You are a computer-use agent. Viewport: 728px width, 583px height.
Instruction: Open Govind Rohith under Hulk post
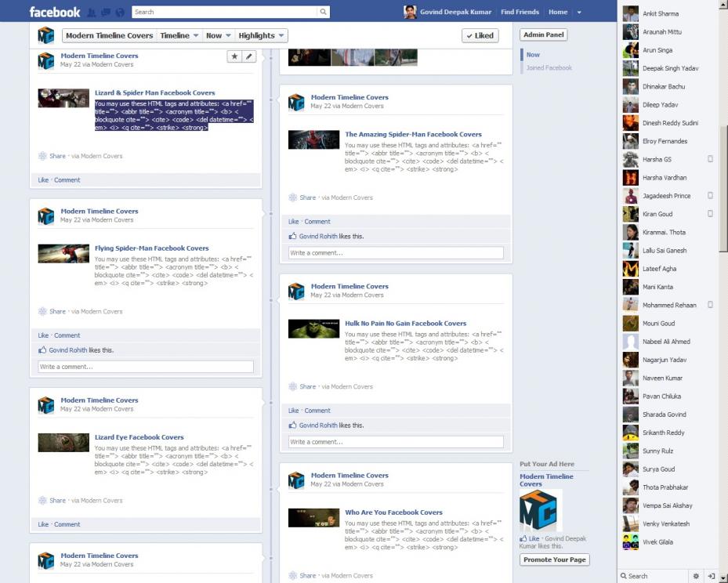(318, 425)
